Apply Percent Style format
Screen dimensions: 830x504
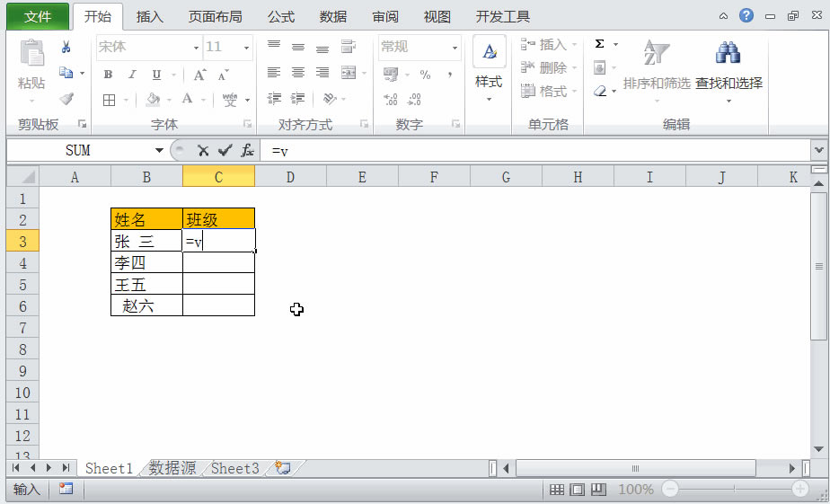pos(425,75)
